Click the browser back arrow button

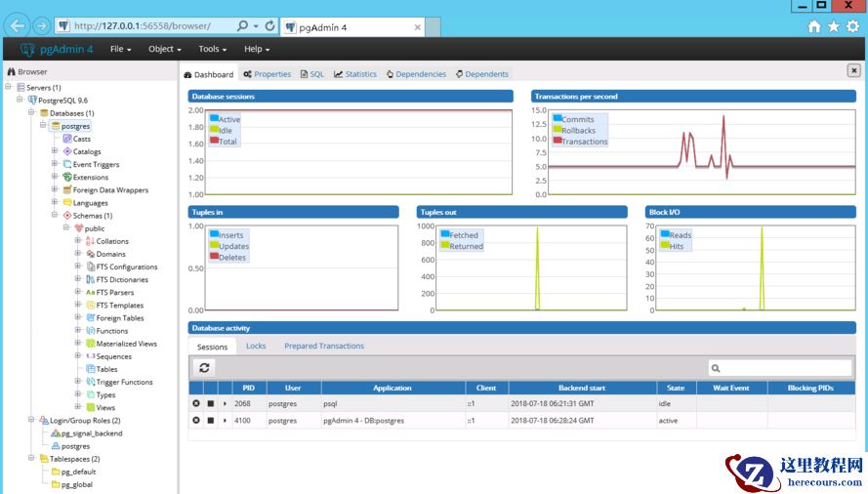(18, 25)
